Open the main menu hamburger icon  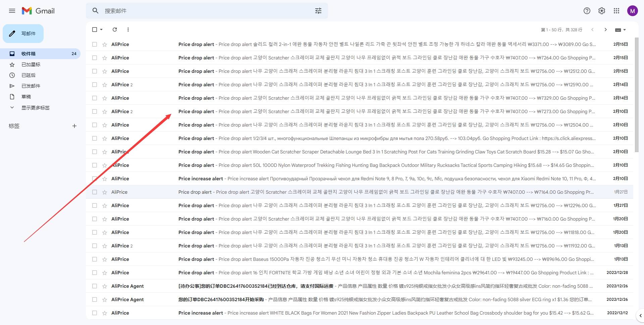point(12,11)
